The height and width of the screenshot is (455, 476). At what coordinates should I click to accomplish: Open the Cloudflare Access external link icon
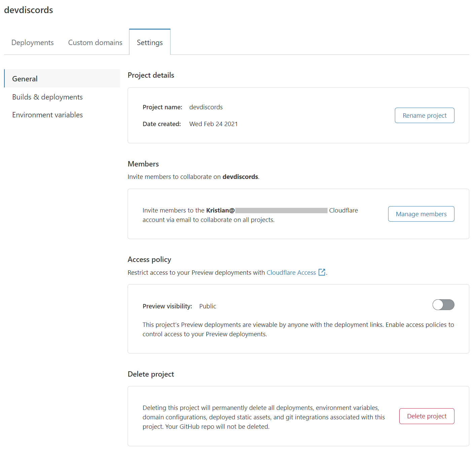322,272
